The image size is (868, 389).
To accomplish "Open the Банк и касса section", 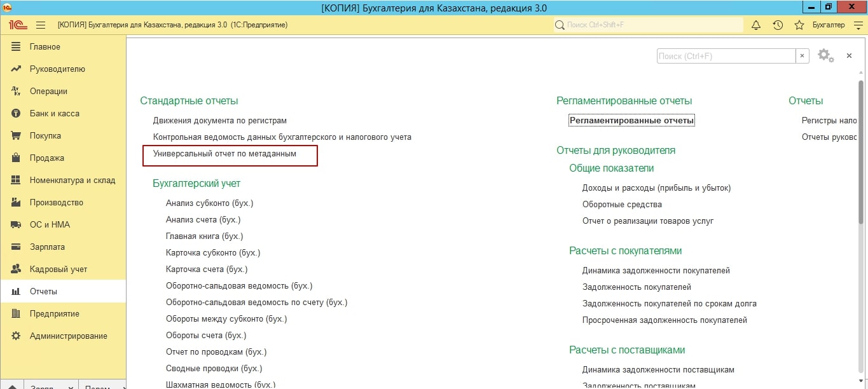I will (x=54, y=113).
